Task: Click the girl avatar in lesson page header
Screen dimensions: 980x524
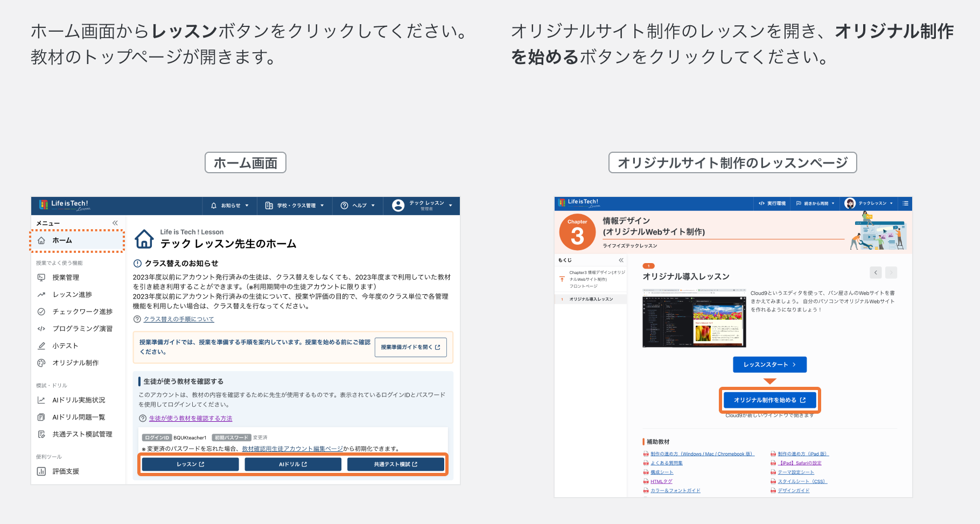Action: [x=850, y=203]
